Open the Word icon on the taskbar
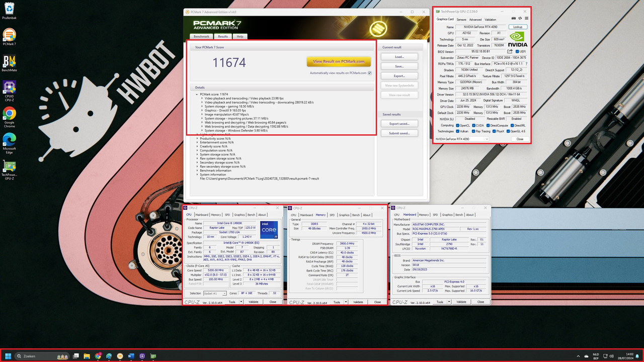Screen dimensions: 644x362 click(131, 356)
